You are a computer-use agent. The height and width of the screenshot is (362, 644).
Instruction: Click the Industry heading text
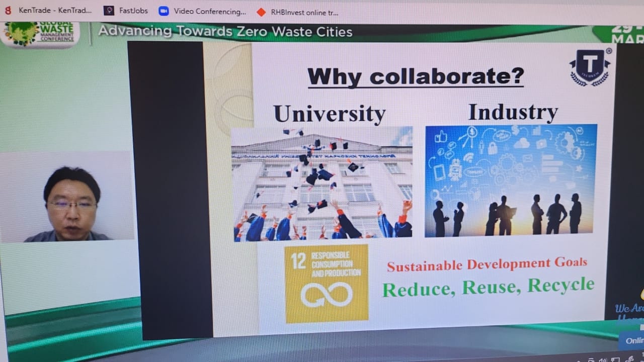[513, 113]
